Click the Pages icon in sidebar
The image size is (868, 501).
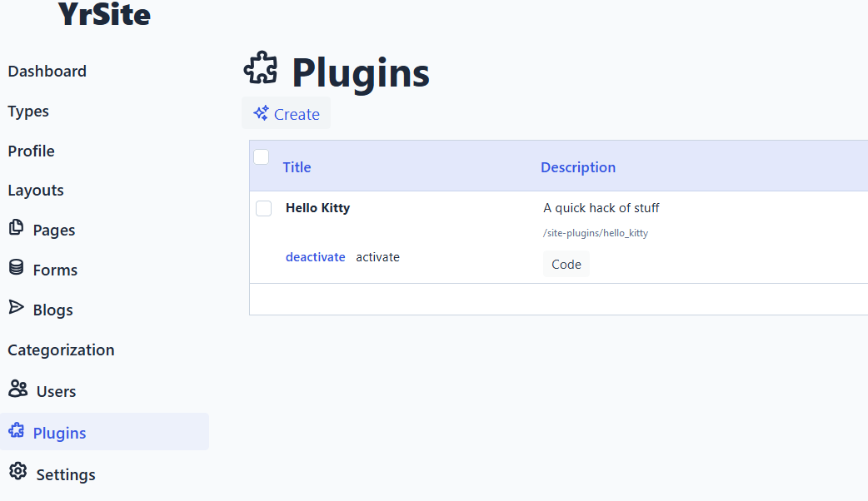click(x=16, y=228)
